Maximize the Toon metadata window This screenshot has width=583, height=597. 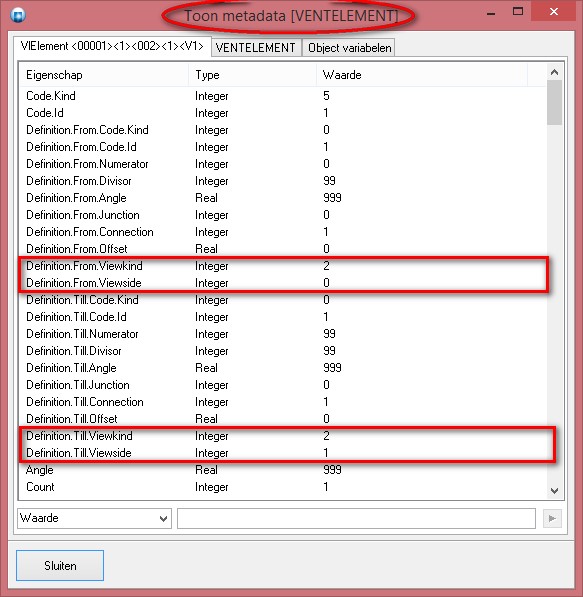(x=518, y=12)
